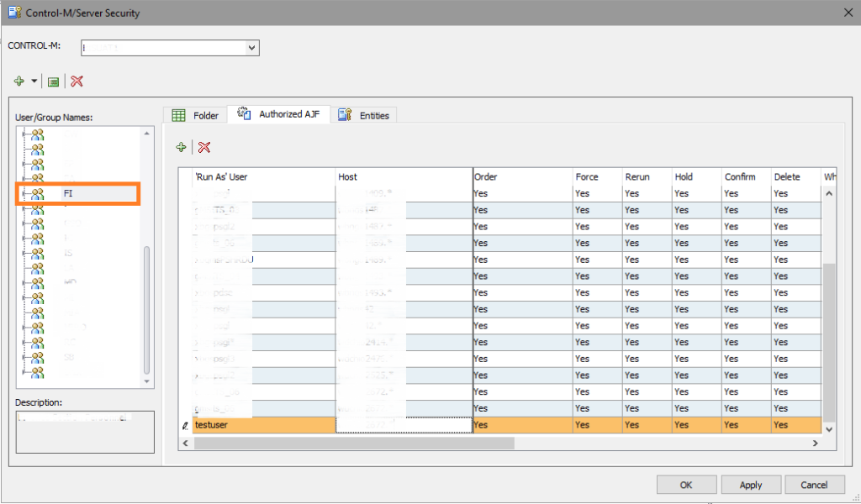Image resolution: width=861 pixels, height=504 pixels.
Task: Click the AJF table vertical scrollbar thumb
Action: pyautogui.click(x=829, y=343)
